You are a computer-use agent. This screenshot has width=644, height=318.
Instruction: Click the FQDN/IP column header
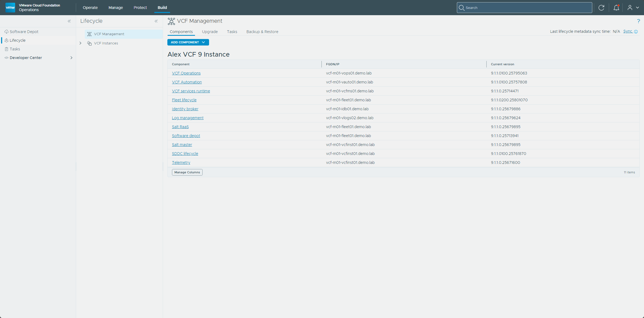[333, 64]
